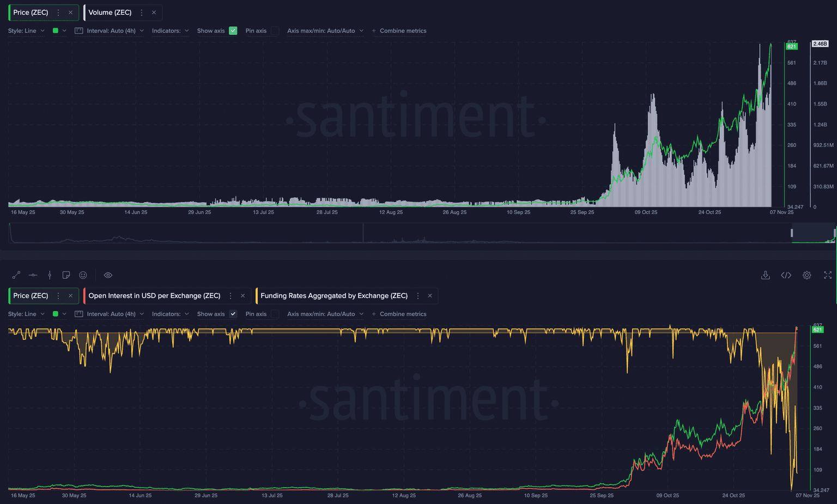
Task: Select the Volume (ZEC) metric tab
Action: point(110,13)
